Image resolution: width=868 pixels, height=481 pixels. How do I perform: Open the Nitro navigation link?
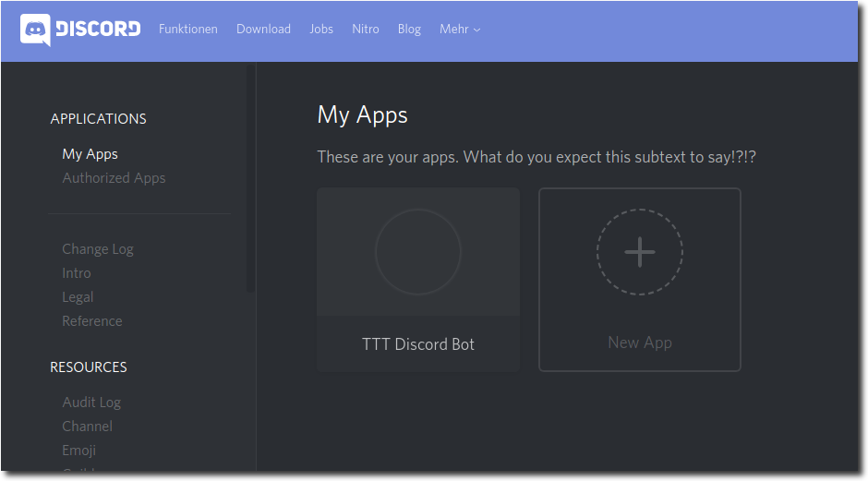point(366,30)
